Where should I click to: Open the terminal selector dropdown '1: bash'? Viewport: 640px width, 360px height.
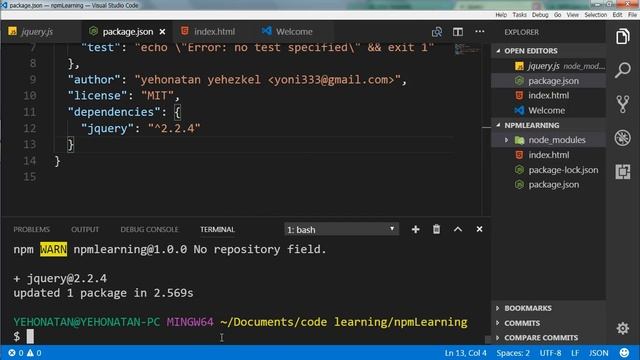[341, 229]
